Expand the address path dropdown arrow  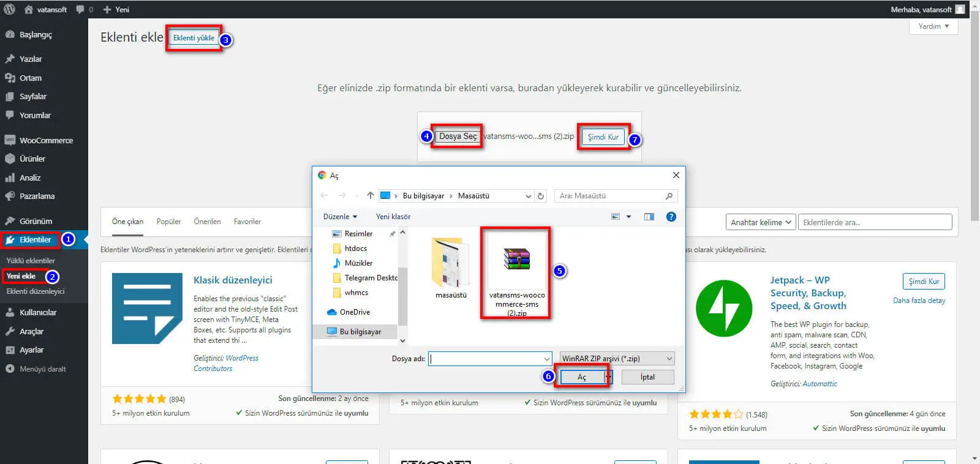click(x=529, y=196)
